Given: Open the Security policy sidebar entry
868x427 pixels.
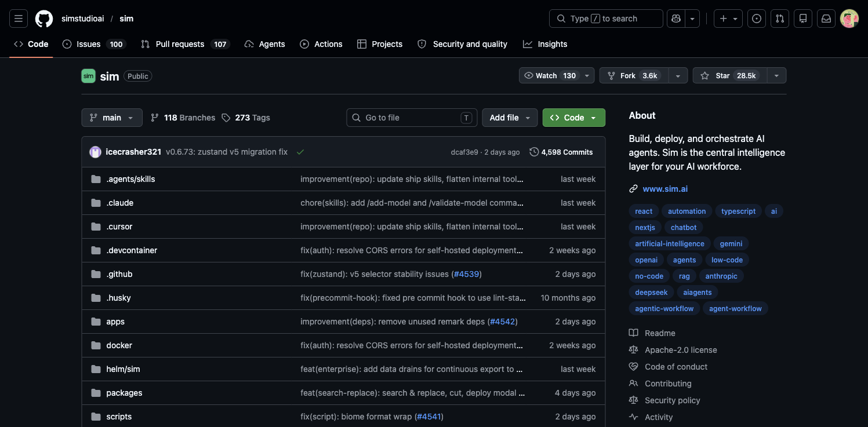Looking at the screenshot, I should click(x=672, y=400).
